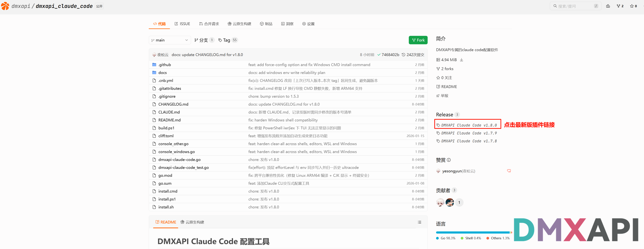Open the README outline list icon
This screenshot has height=249, width=644.
420,222
